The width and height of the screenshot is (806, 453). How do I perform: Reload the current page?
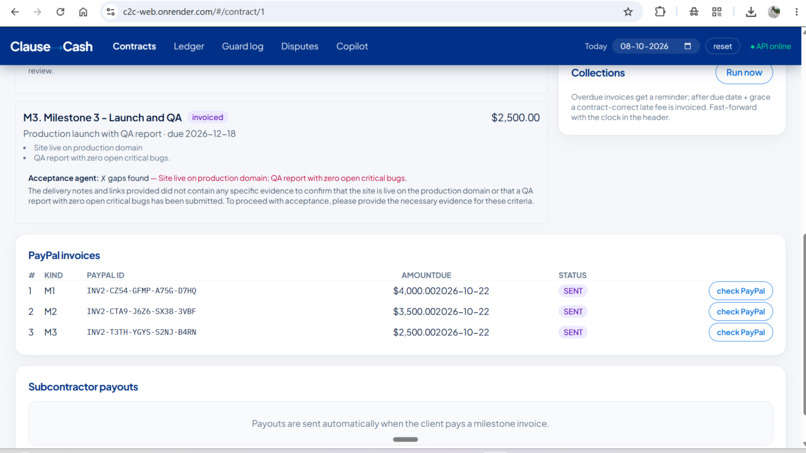(x=60, y=11)
